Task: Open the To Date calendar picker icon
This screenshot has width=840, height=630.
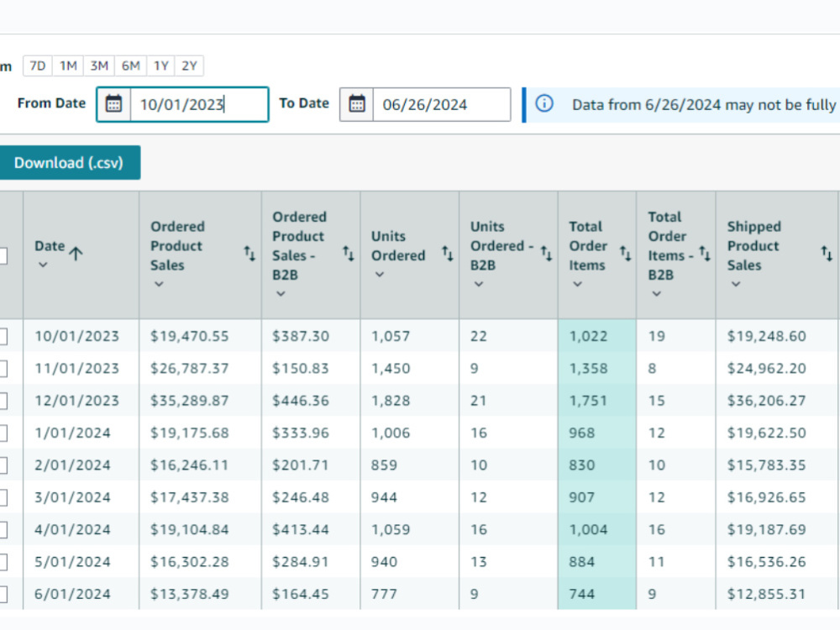Action: click(357, 104)
